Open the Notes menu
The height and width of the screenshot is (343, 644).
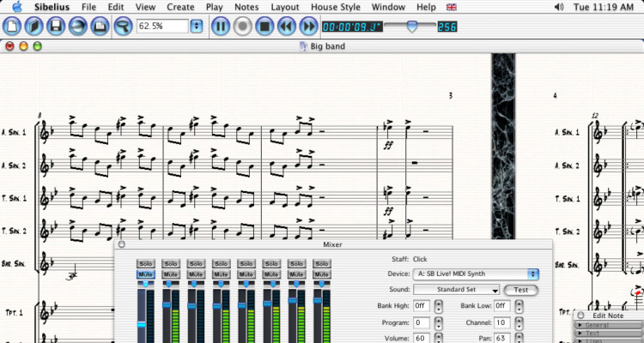pyautogui.click(x=246, y=7)
